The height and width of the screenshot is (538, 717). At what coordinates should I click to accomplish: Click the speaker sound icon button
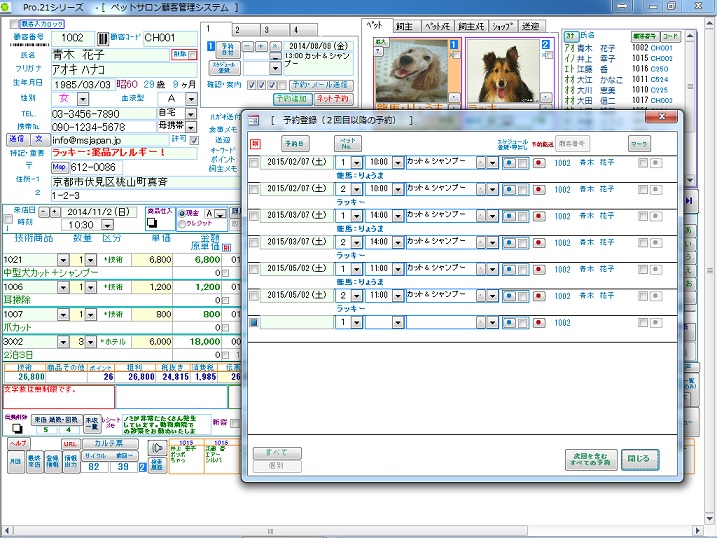point(156,448)
